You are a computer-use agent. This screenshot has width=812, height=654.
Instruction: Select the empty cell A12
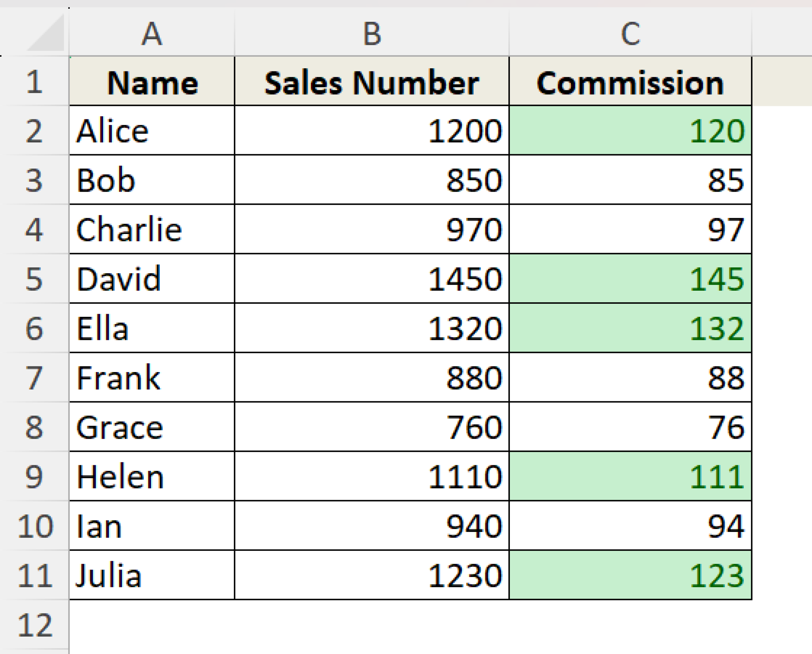tap(153, 623)
